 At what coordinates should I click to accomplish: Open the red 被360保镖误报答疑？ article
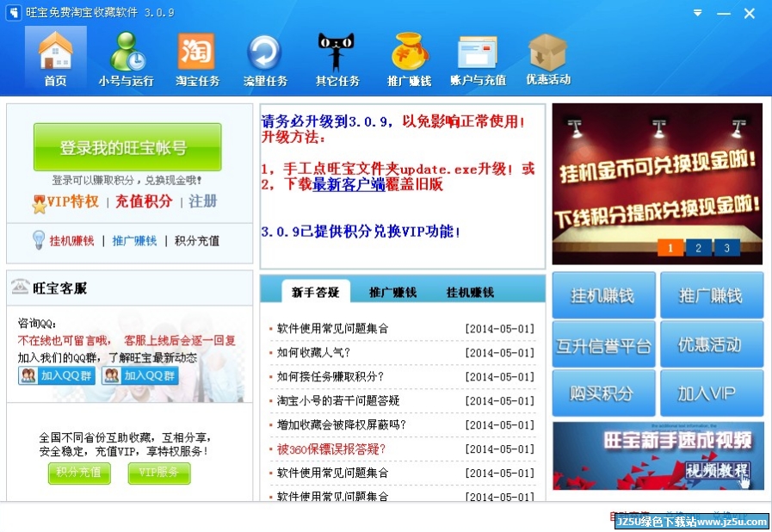(330, 449)
